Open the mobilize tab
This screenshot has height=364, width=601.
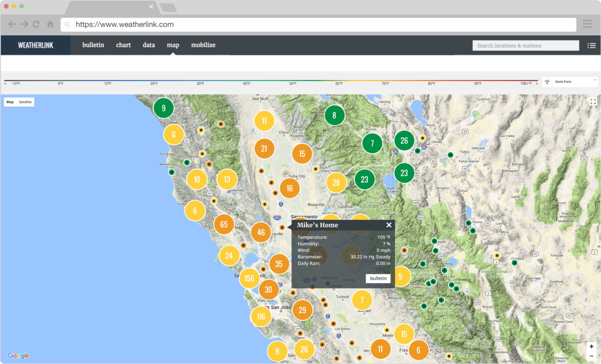tap(203, 45)
